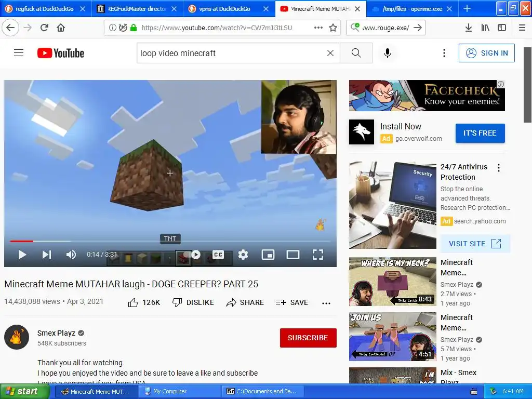
Task: Click the IT'S FREE ad button
Action: pyautogui.click(x=480, y=133)
